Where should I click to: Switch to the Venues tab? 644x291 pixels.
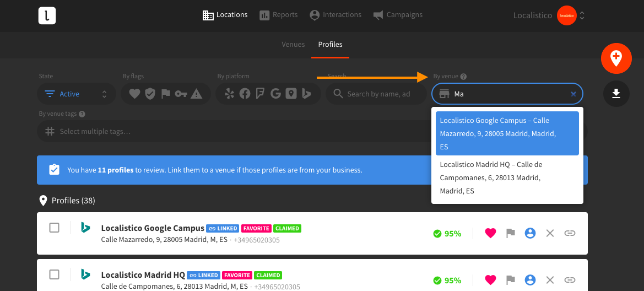click(293, 45)
